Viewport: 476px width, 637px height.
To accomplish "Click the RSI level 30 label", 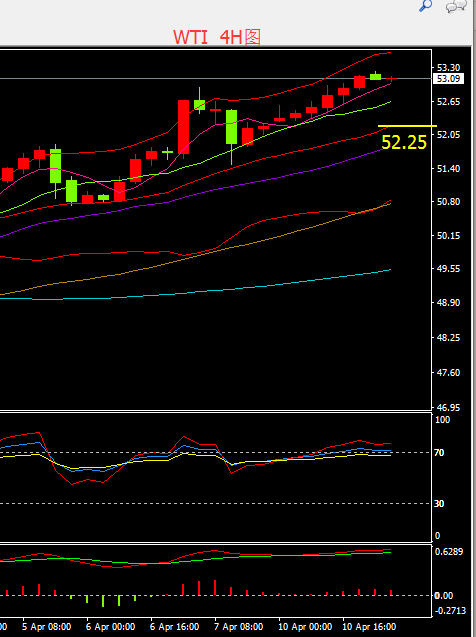I will [x=439, y=504].
